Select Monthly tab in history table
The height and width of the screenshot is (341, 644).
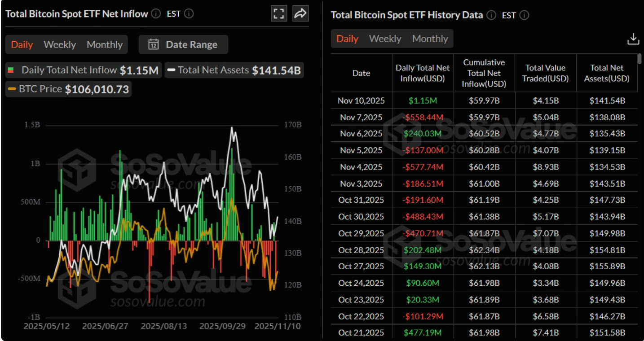(x=430, y=39)
